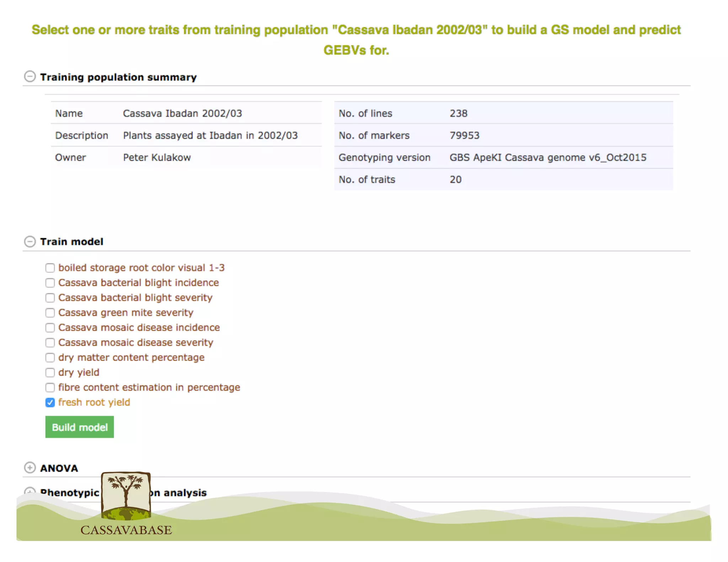The image size is (728, 562).
Task: Uncheck the fresh root yield checkbox
Action: pyautogui.click(x=50, y=402)
